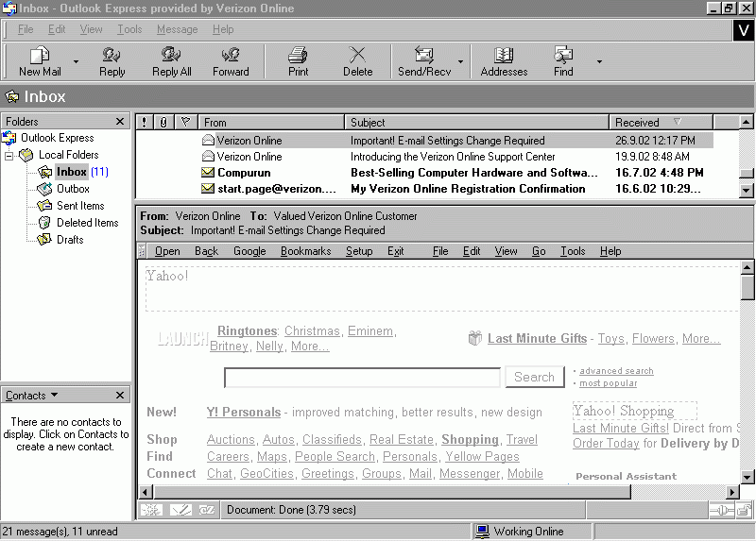Viewport: 756px width, 541px height.
Task: Click Open in preview pane menu
Action: tap(167, 251)
